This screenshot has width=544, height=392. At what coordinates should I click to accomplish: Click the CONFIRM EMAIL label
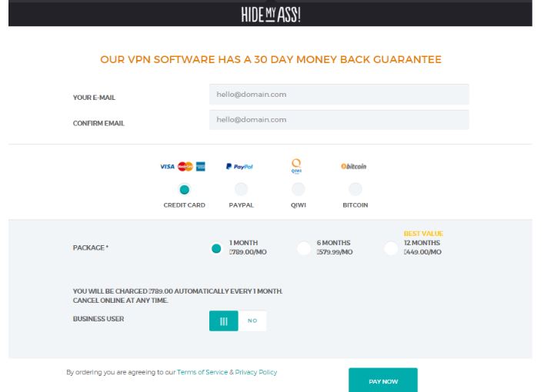[98, 124]
